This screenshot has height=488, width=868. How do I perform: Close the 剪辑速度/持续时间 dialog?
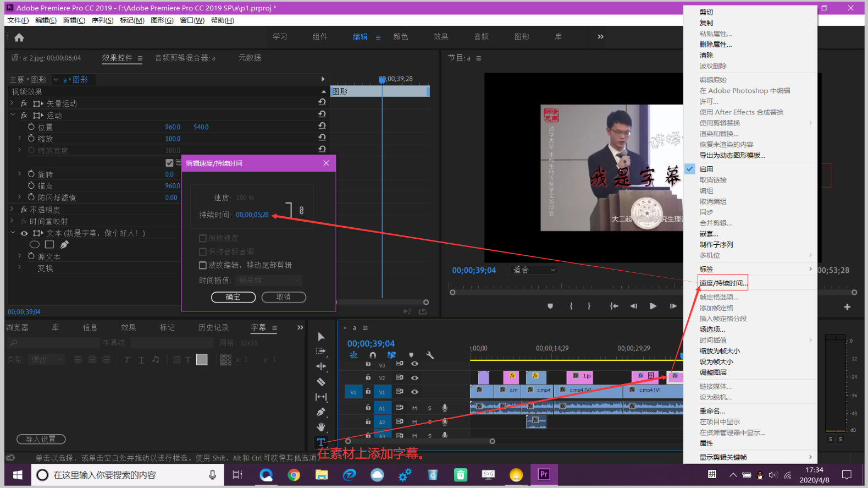[326, 163]
